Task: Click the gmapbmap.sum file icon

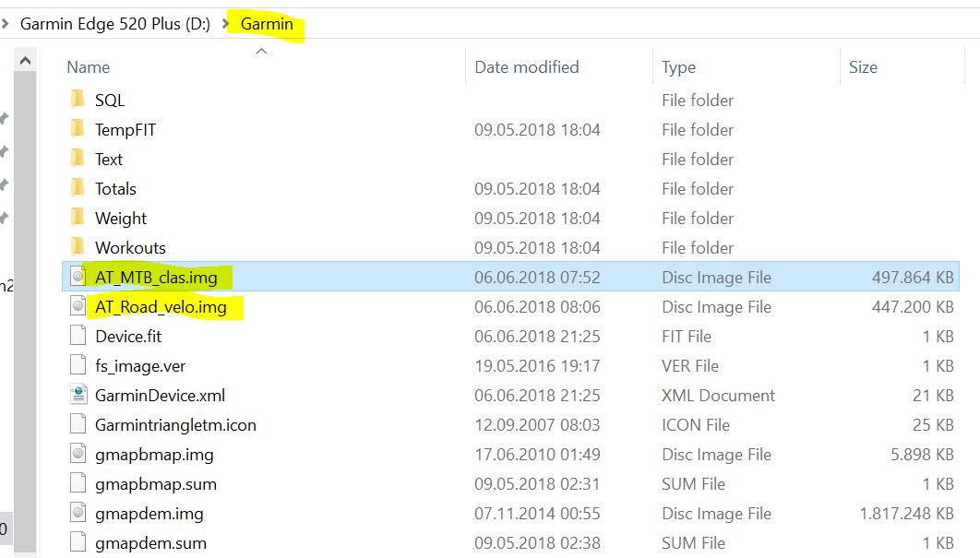Action: click(78, 482)
